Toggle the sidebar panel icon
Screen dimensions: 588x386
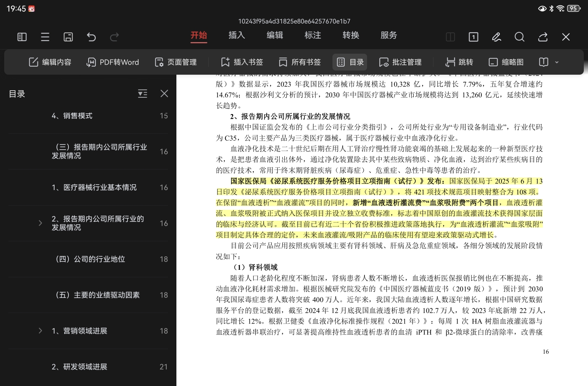click(22, 37)
